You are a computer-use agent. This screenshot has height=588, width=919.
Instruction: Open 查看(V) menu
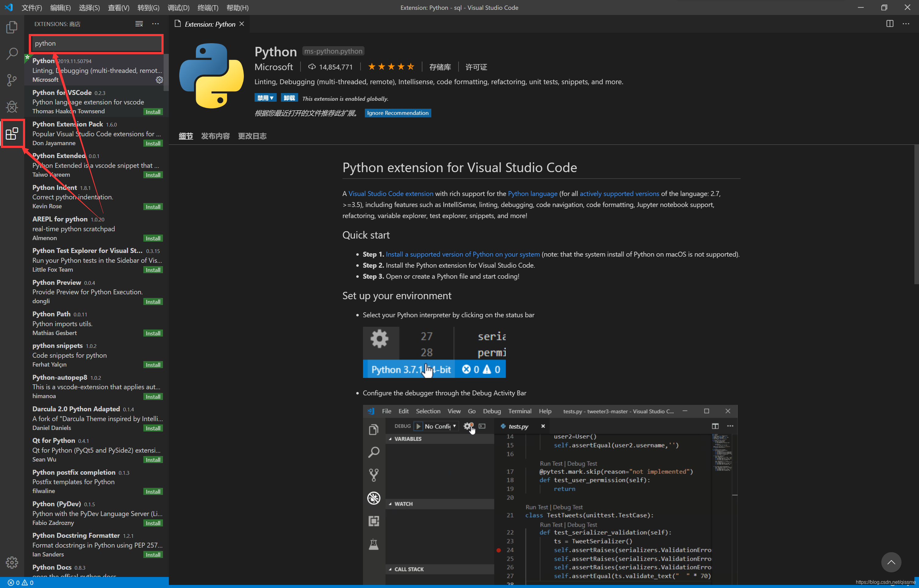click(x=118, y=8)
